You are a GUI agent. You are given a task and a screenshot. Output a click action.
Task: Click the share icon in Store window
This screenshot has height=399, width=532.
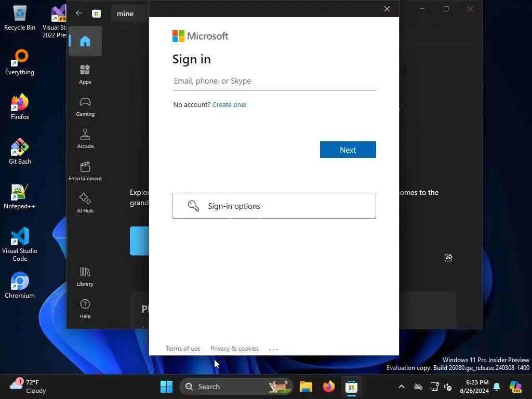click(448, 258)
